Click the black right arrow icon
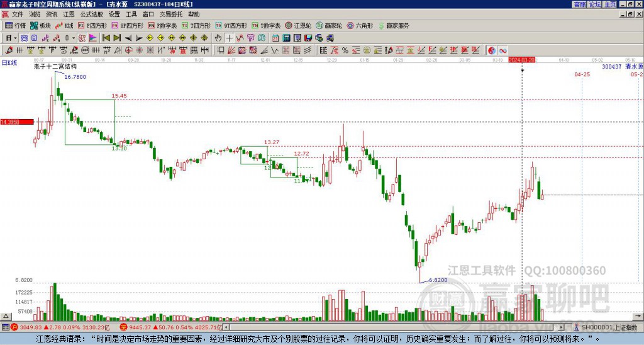Screen dimensions: 644x345 pyautogui.click(x=139, y=38)
